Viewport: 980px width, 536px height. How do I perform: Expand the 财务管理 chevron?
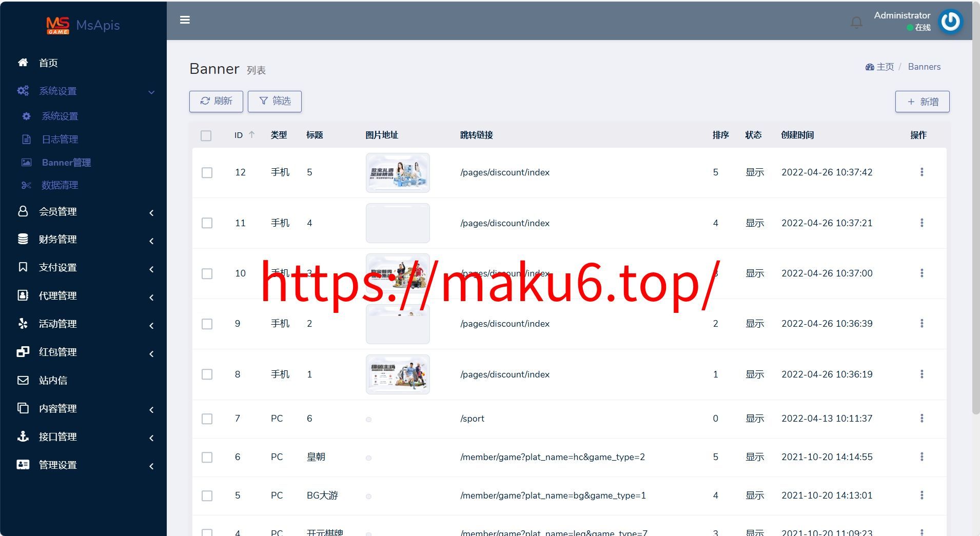pyautogui.click(x=151, y=241)
